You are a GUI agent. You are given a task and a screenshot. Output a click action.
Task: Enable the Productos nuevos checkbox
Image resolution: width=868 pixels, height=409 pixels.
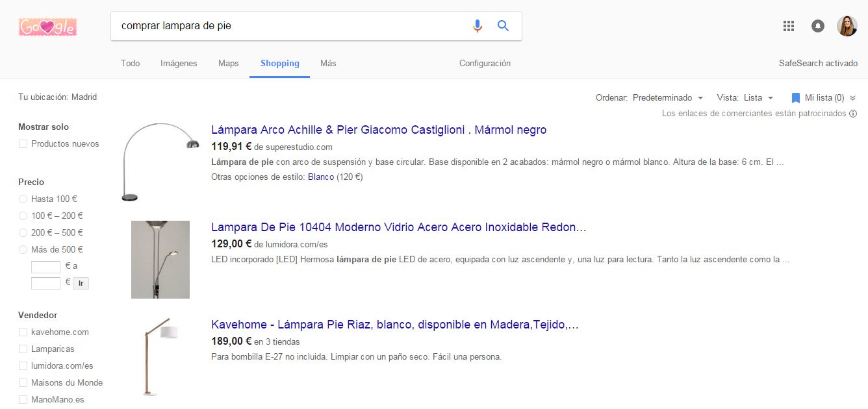point(23,144)
